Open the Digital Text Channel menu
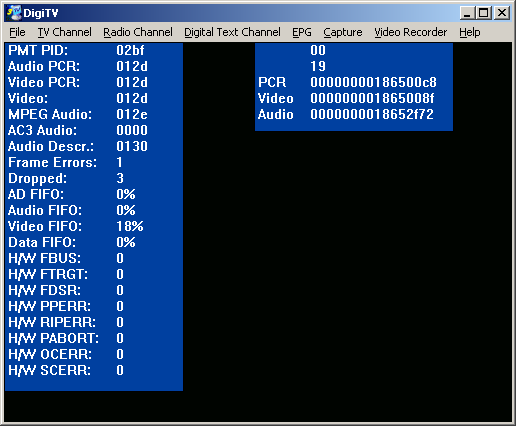The height and width of the screenshot is (426, 516). [x=232, y=32]
